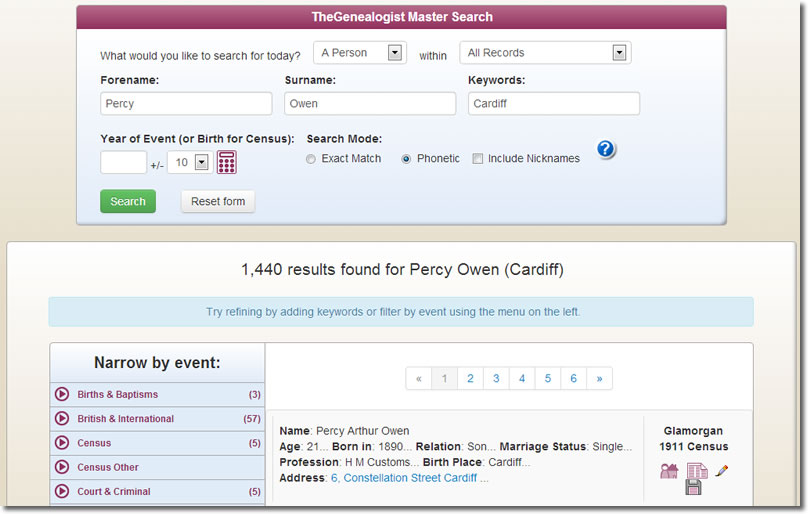Open the Court & Criminal filter link

tap(114, 491)
